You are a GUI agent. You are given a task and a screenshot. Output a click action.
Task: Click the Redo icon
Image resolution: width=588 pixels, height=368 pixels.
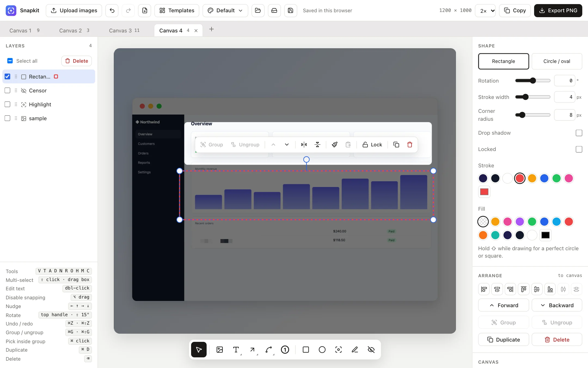128,11
